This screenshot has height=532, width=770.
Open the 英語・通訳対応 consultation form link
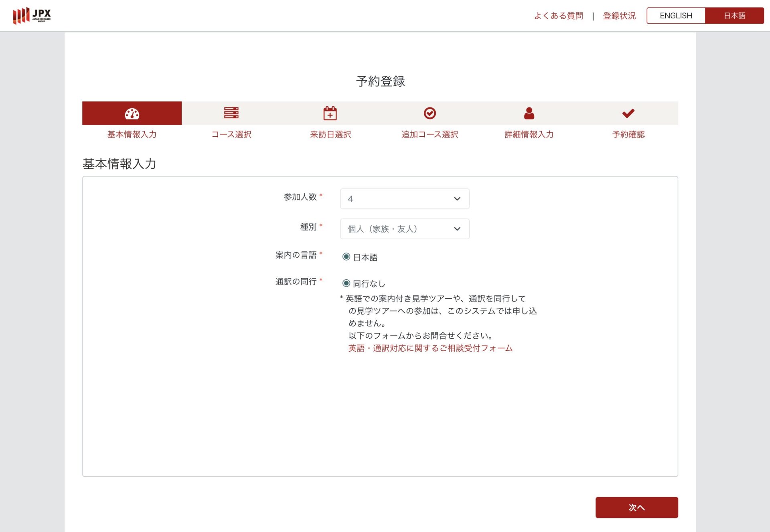coord(430,348)
